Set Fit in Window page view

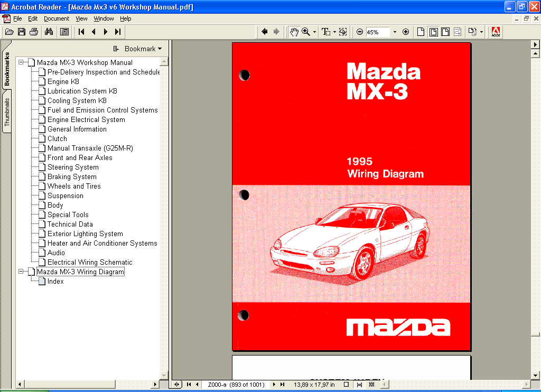click(433, 32)
